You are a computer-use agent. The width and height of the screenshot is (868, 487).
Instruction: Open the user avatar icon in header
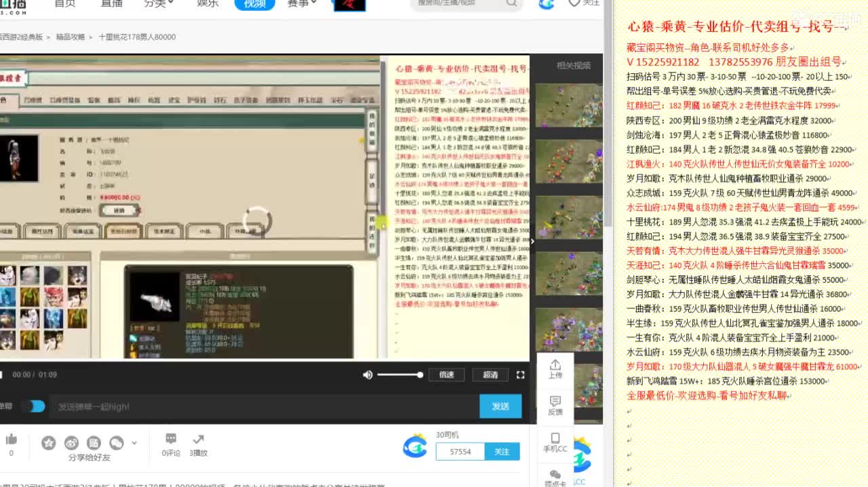tap(547, 4)
